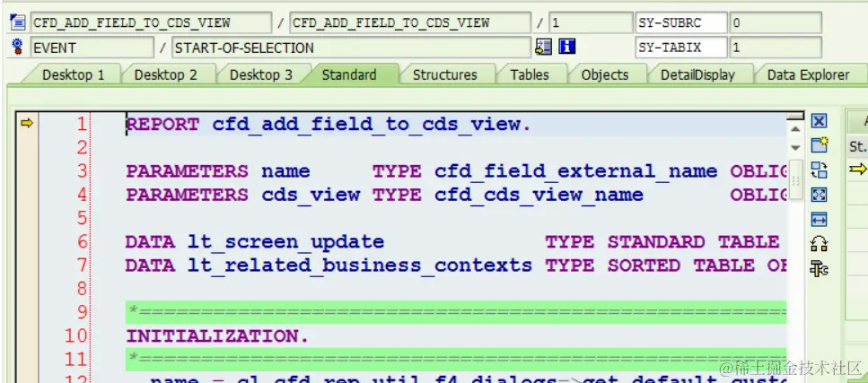Click line number 10 in the gutter

coord(76,336)
